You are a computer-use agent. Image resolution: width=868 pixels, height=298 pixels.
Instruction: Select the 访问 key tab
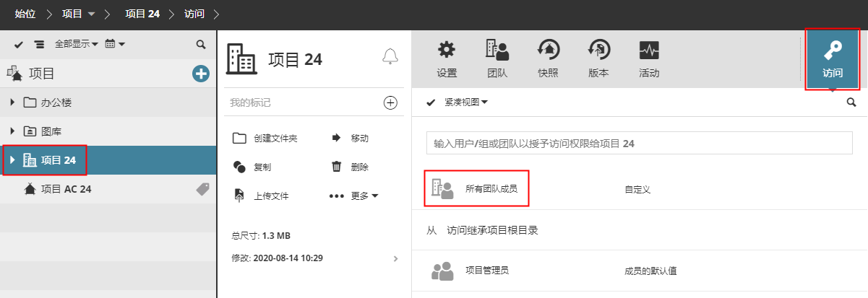coord(833,59)
